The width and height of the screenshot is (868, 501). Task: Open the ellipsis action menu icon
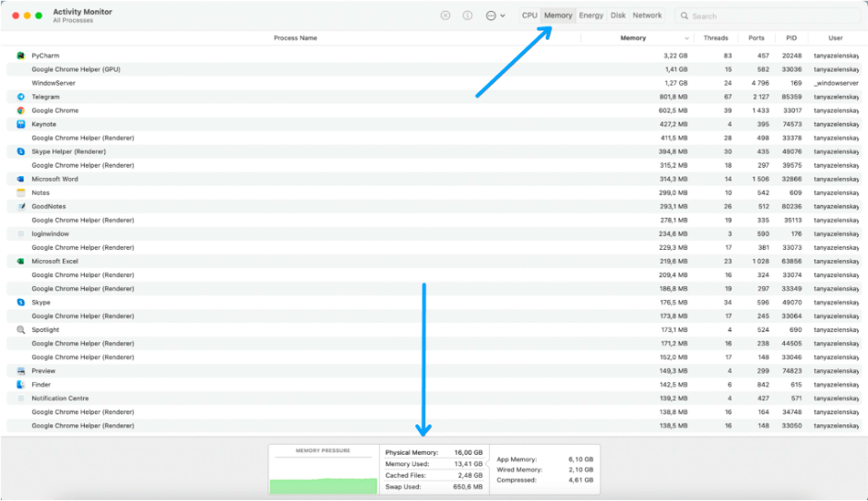[x=491, y=16]
